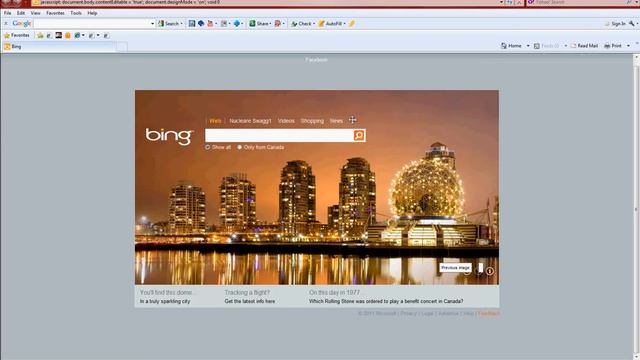Image resolution: width=640 pixels, height=360 pixels.
Task: Select the Only from Canada radio button
Action: pos(240,147)
